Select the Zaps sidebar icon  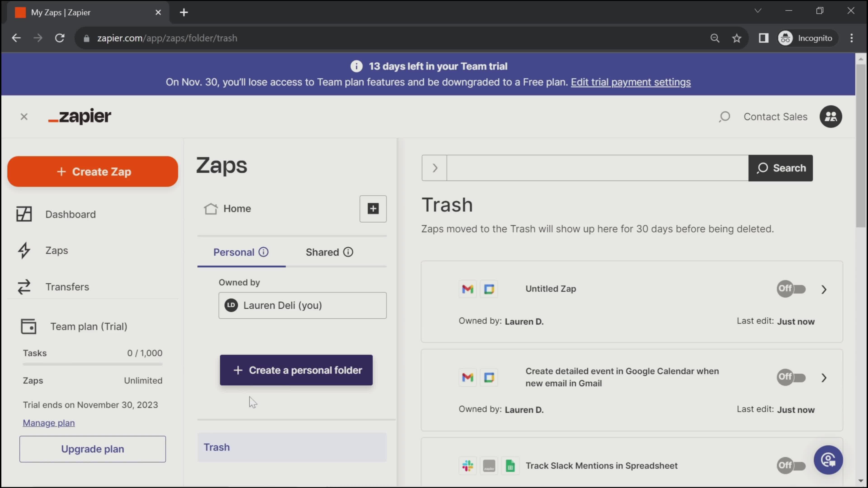[x=23, y=250]
